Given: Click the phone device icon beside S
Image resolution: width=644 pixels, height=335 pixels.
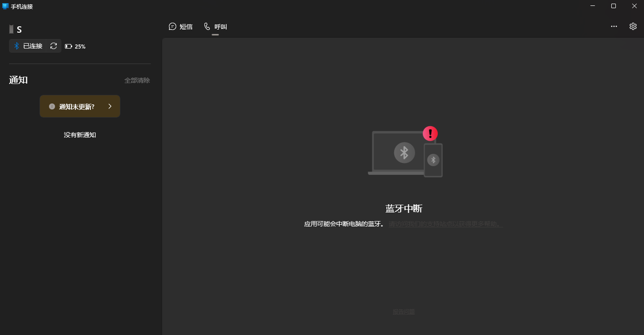Looking at the screenshot, I should 11,30.
